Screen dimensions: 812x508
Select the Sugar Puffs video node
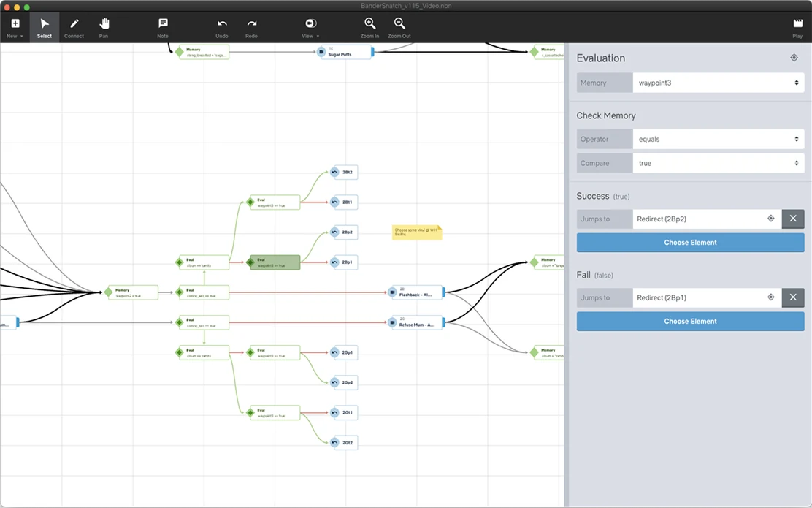click(x=345, y=52)
